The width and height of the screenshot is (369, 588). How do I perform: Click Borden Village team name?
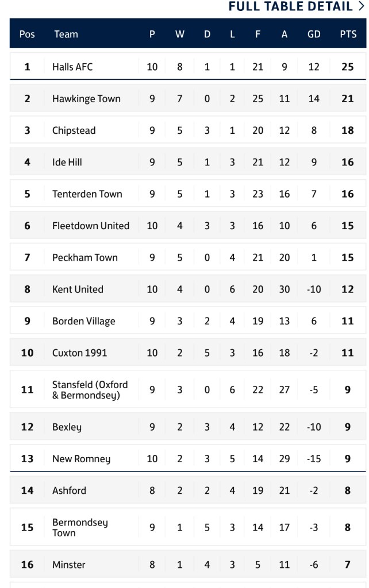coord(83,321)
